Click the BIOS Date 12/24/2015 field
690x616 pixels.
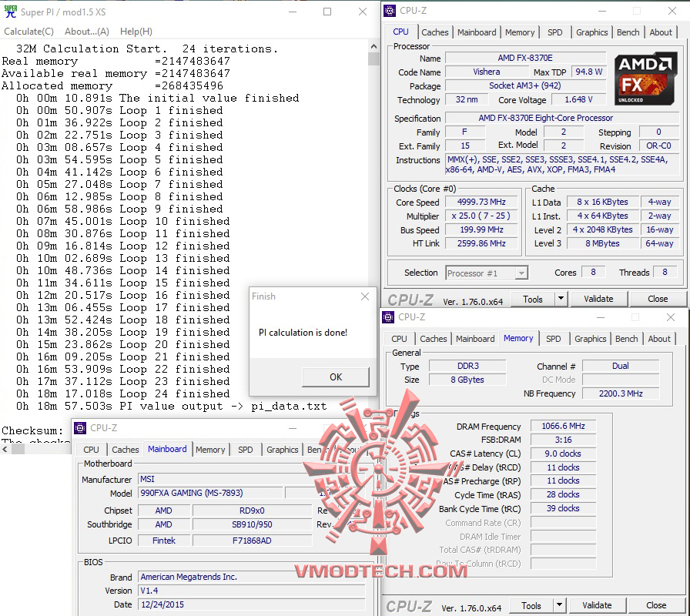coord(252,604)
